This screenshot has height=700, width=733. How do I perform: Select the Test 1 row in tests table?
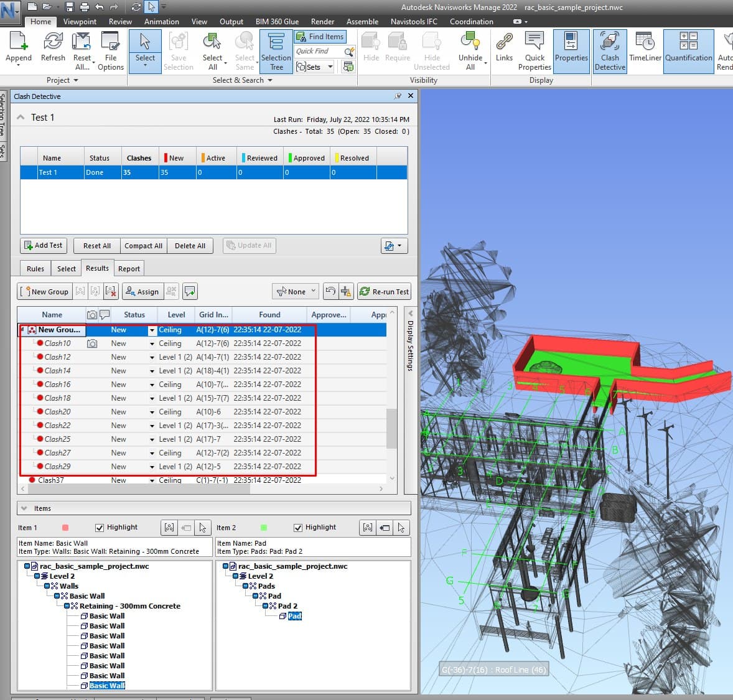tap(213, 172)
